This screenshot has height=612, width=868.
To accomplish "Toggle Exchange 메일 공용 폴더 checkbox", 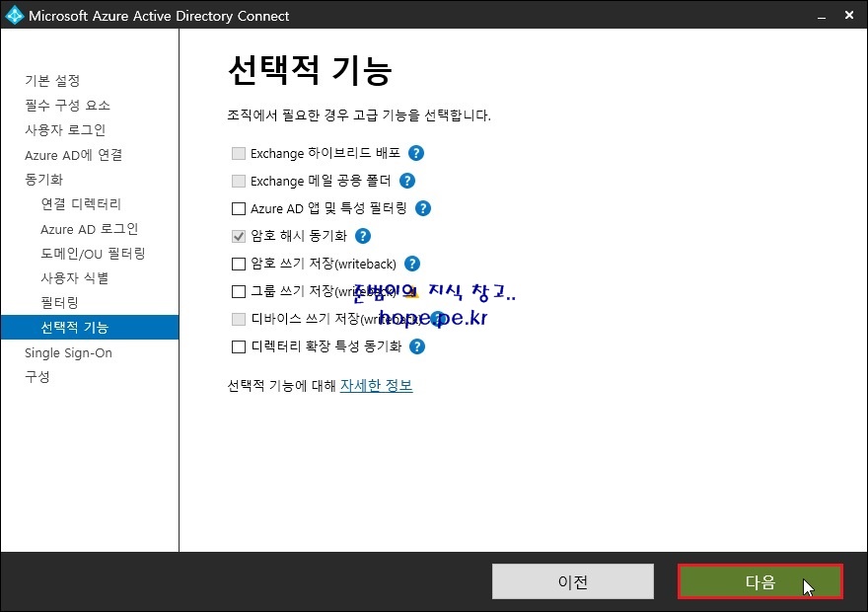I will (238, 181).
